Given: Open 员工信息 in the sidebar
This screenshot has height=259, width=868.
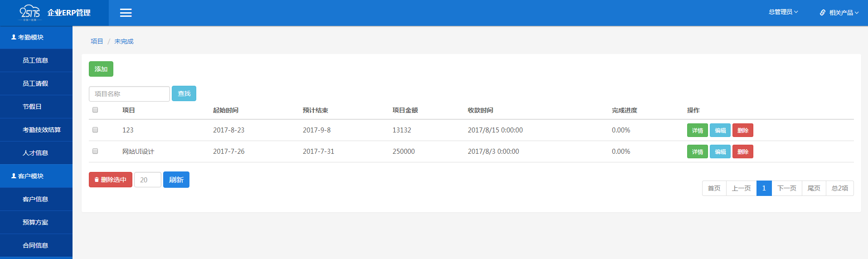Looking at the screenshot, I should 35,60.
